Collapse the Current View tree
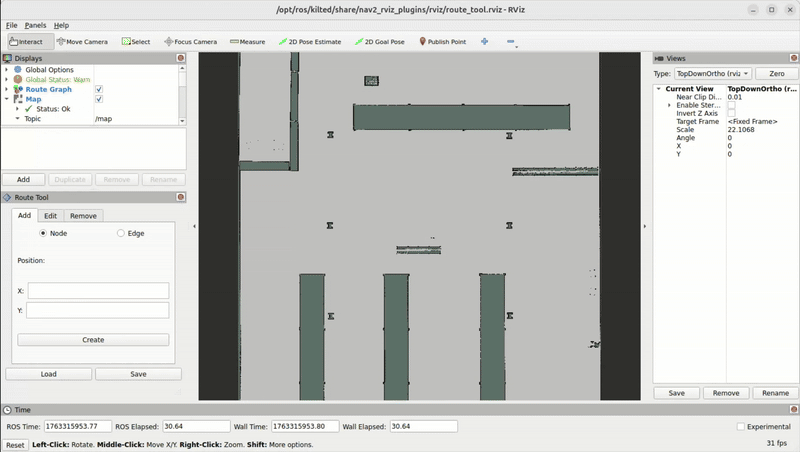The height and width of the screenshot is (452, 800). [x=659, y=89]
